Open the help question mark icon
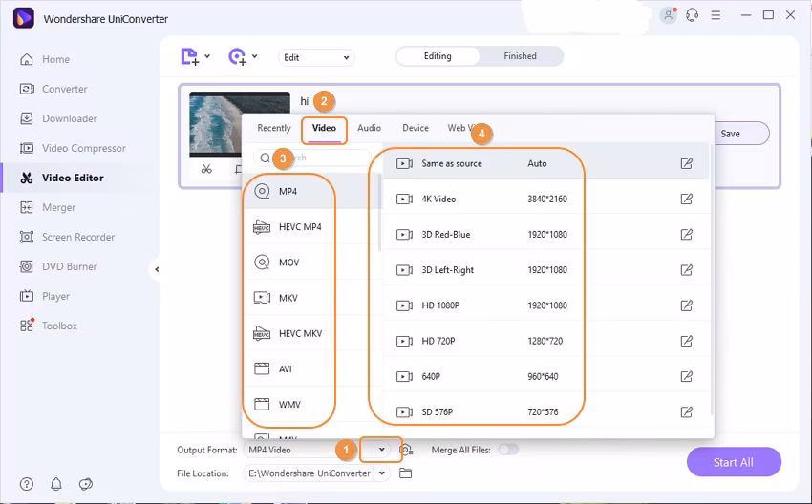This screenshot has width=812, height=504. pos(27,484)
